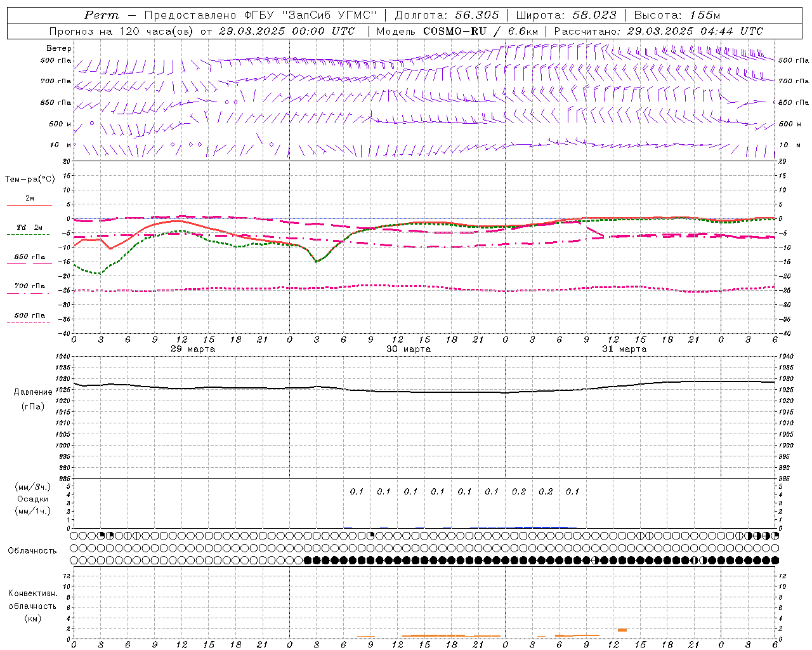The image size is (812, 650).
Task: Click the 'Ветер' wind panel heading
Action: point(58,48)
